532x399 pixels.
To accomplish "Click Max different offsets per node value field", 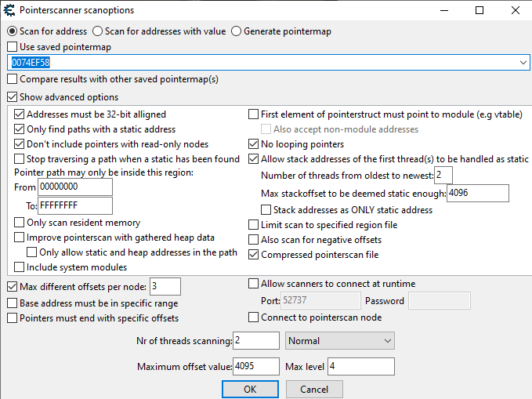I will (165, 287).
